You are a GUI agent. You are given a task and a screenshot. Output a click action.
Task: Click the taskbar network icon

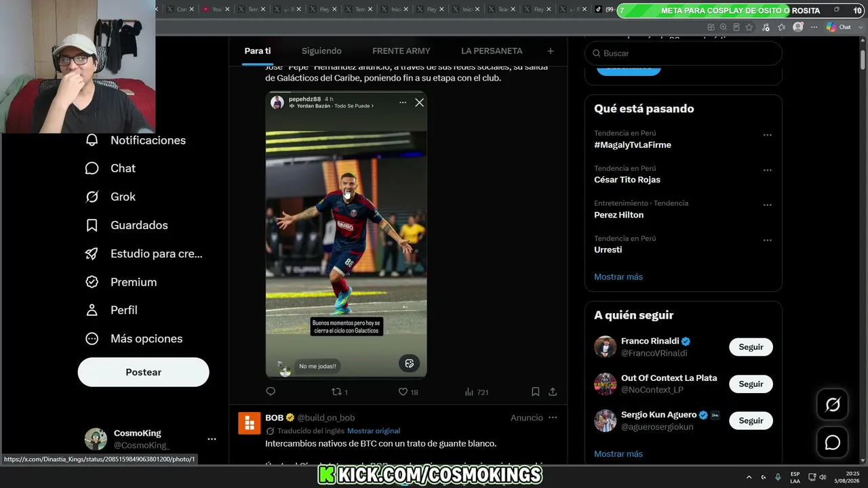point(812,477)
